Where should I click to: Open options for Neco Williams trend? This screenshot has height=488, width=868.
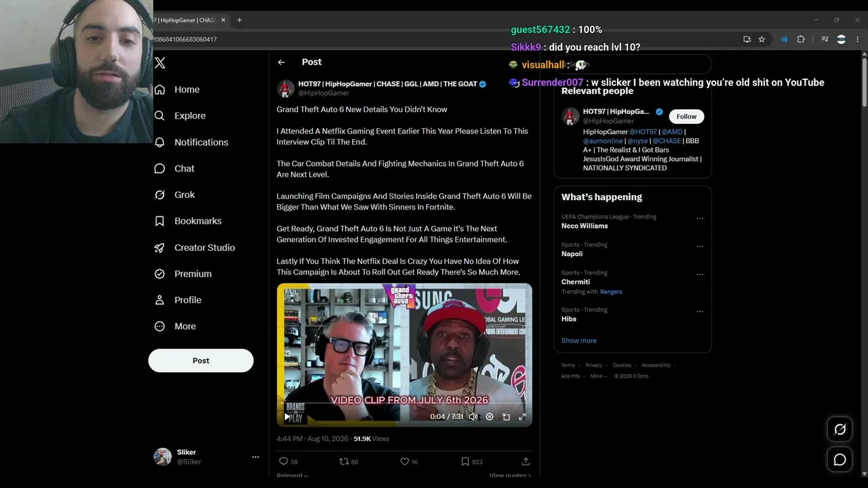click(x=700, y=218)
